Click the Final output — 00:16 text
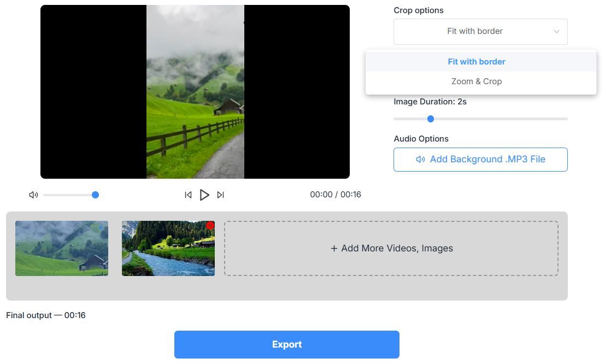Screen dimensions: 605x364 [46, 315]
